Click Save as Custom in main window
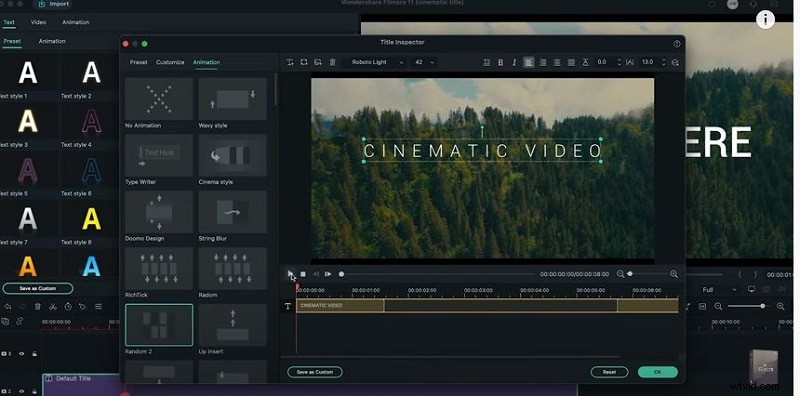 tap(38, 288)
